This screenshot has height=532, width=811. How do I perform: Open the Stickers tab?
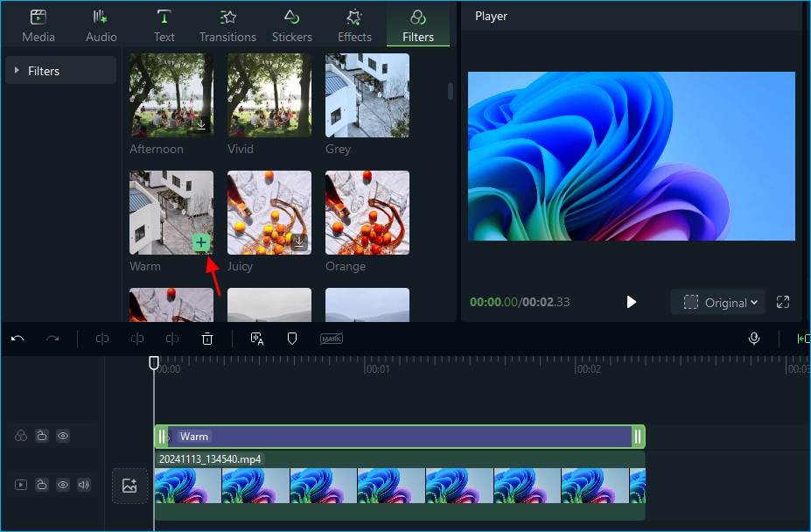(291, 26)
